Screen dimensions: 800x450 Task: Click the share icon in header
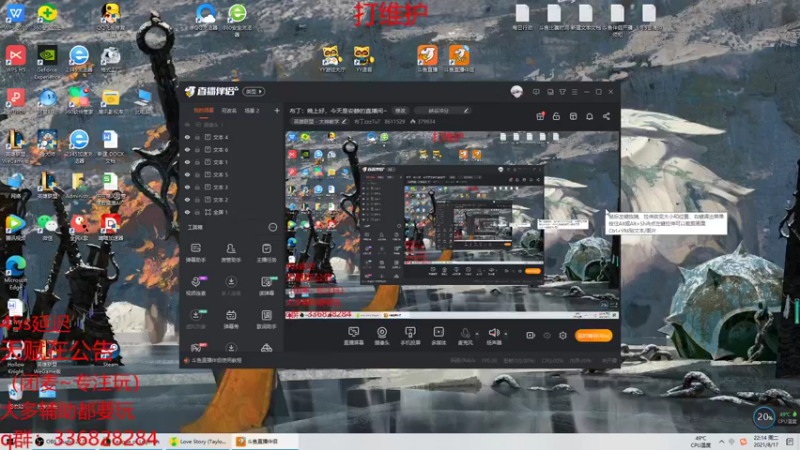pos(606,116)
